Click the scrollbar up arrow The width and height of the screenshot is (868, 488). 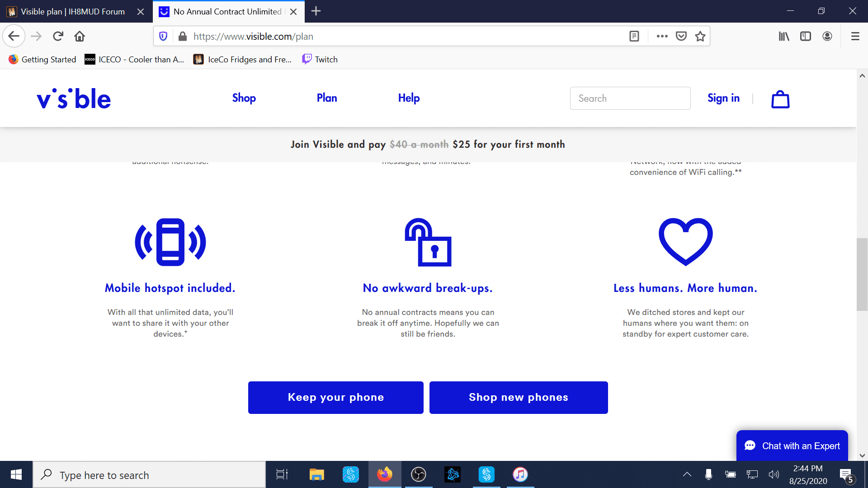[x=862, y=76]
